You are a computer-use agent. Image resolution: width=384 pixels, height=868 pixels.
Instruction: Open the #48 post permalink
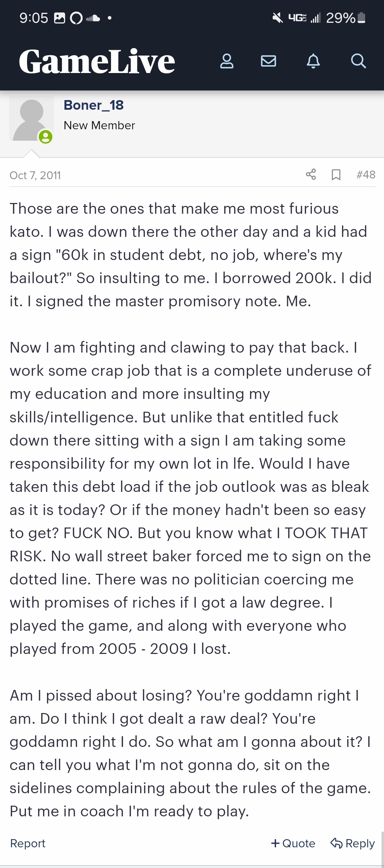click(x=366, y=175)
